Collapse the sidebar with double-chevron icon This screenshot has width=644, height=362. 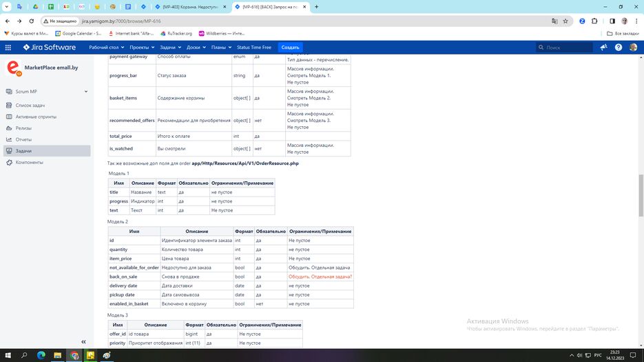83,342
